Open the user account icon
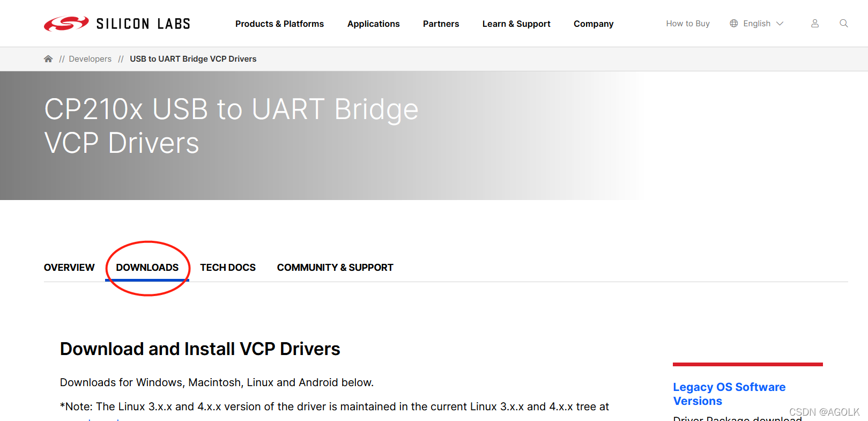The width and height of the screenshot is (868, 421). click(x=814, y=24)
